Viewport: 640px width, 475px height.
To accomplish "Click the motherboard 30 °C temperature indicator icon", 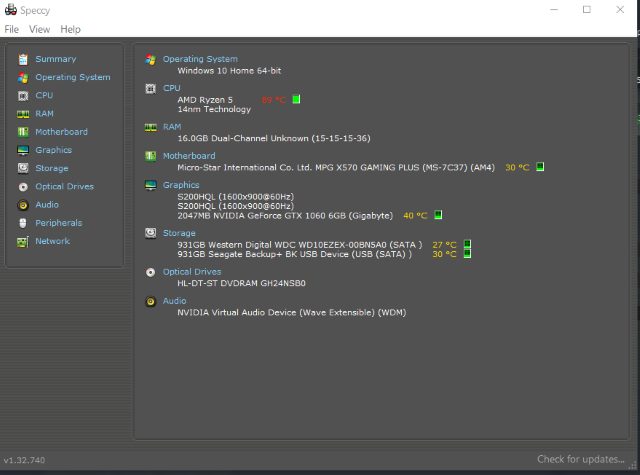I will point(540,166).
